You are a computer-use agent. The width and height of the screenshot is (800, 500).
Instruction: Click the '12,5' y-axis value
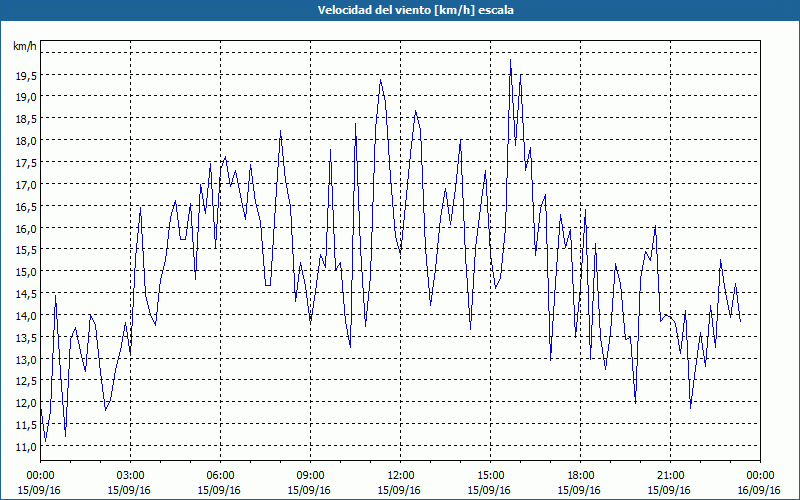(26, 381)
